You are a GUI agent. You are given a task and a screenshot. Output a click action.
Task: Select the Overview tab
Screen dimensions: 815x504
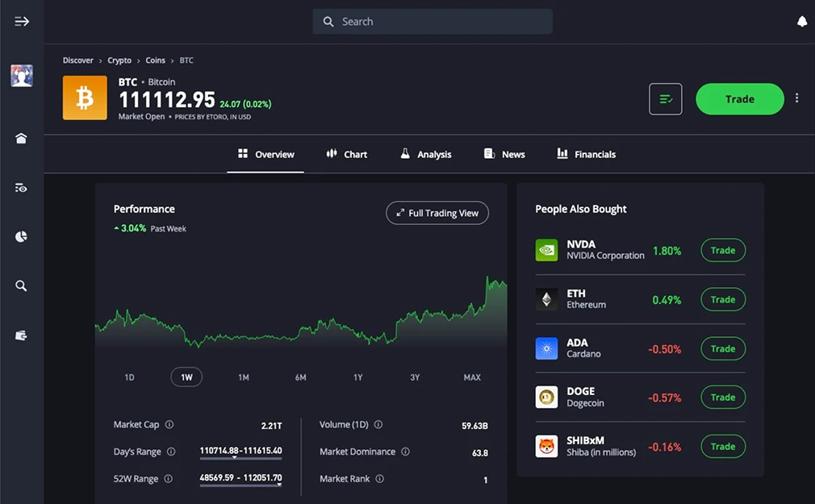[265, 154]
